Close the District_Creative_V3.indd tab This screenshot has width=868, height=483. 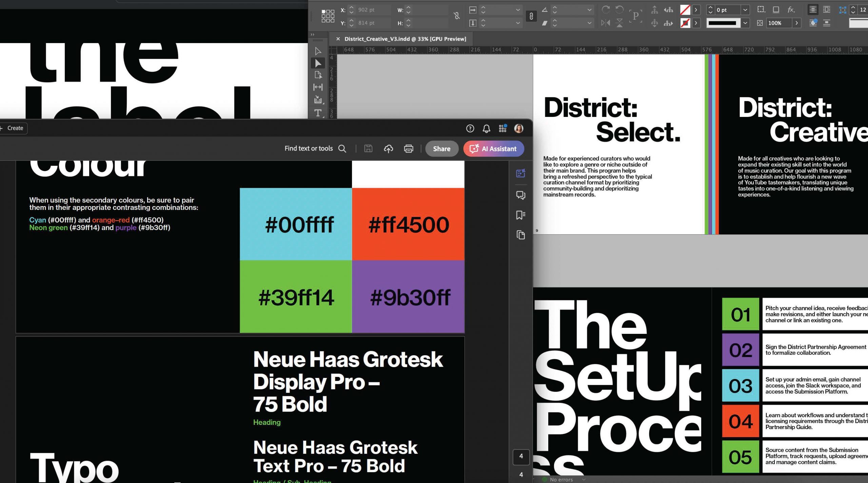[338, 39]
